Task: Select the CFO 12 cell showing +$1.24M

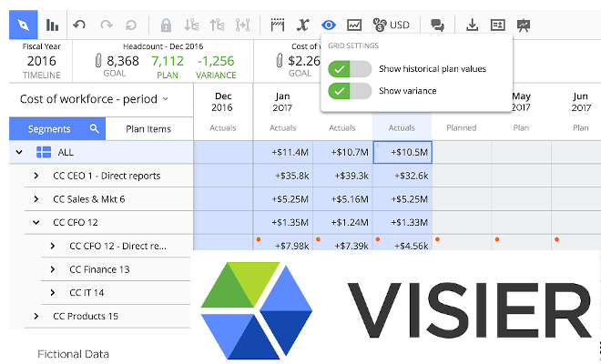Action: [x=342, y=223]
